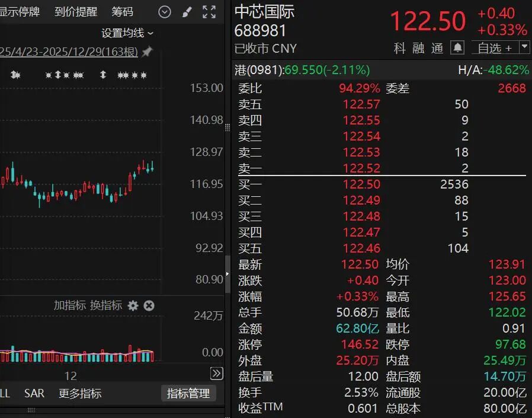Close the volume indicator panel
The height and width of the screenshot is (418, 532).
(x=149, y=305)
